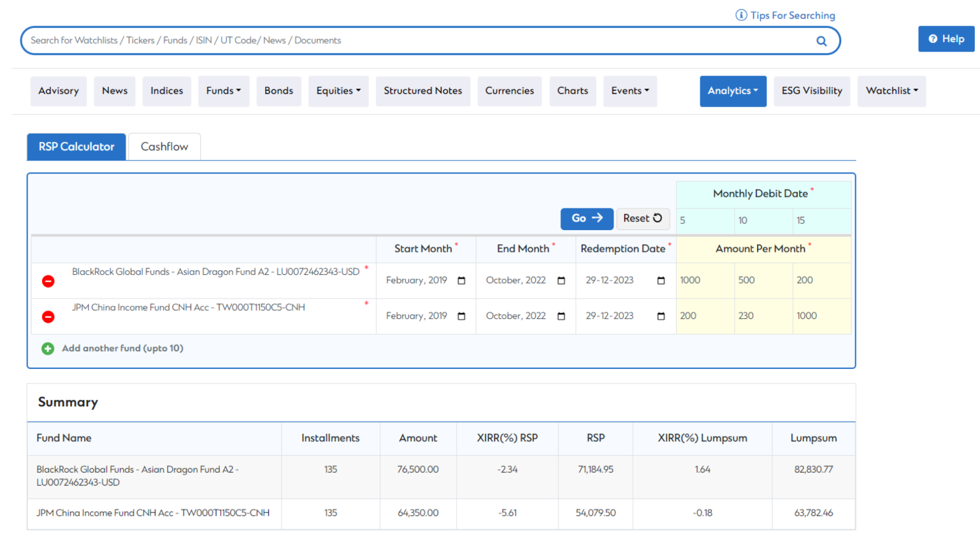Open calendar for BlackRock end month

561,280
